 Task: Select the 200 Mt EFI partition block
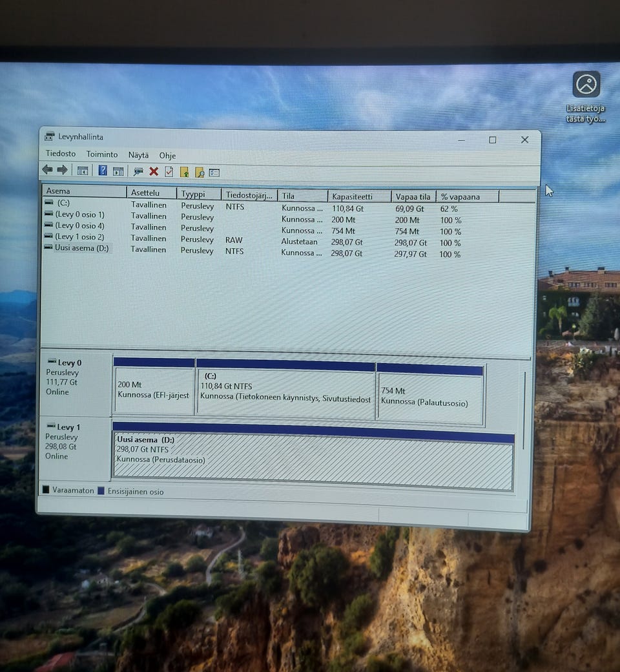154,386
